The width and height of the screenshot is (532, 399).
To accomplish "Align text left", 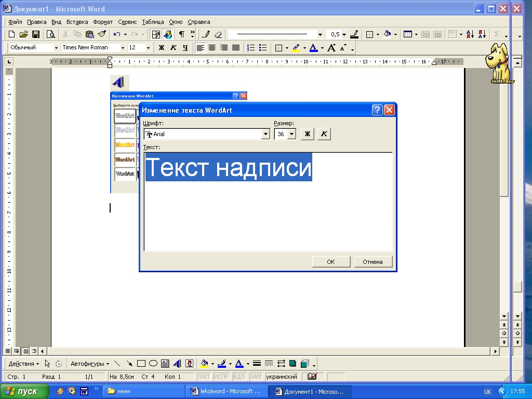I will (x=200, y=48).
